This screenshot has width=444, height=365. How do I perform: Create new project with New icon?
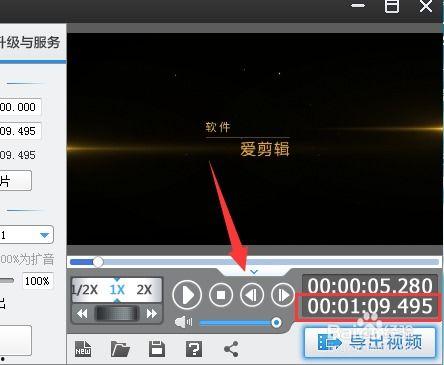(x=83, y=349)
